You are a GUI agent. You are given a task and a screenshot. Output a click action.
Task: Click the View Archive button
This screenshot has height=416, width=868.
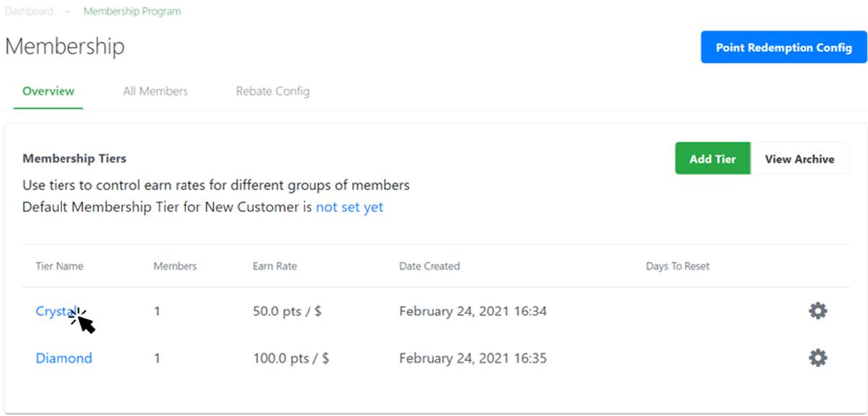(x=799, y=159)
